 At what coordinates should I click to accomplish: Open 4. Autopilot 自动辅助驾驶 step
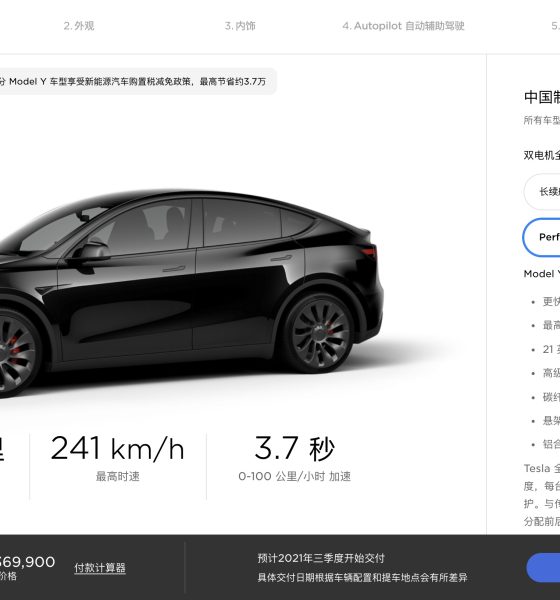coord(403,26)
